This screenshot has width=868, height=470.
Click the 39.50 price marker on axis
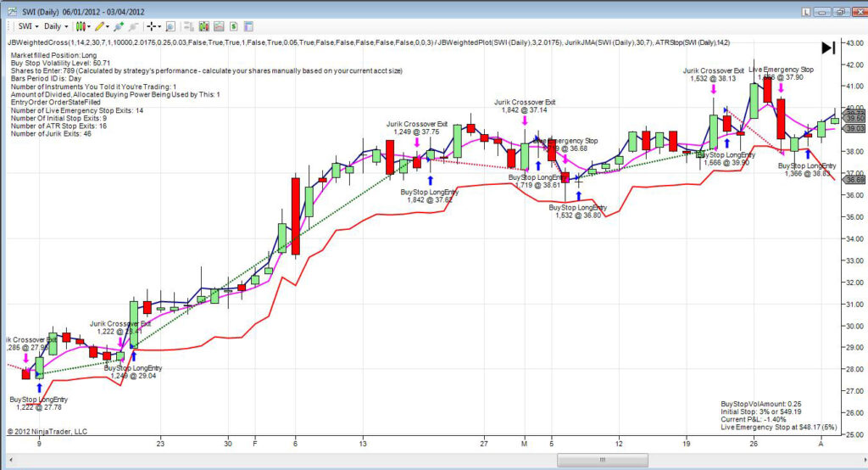click(x=854, y=118)
